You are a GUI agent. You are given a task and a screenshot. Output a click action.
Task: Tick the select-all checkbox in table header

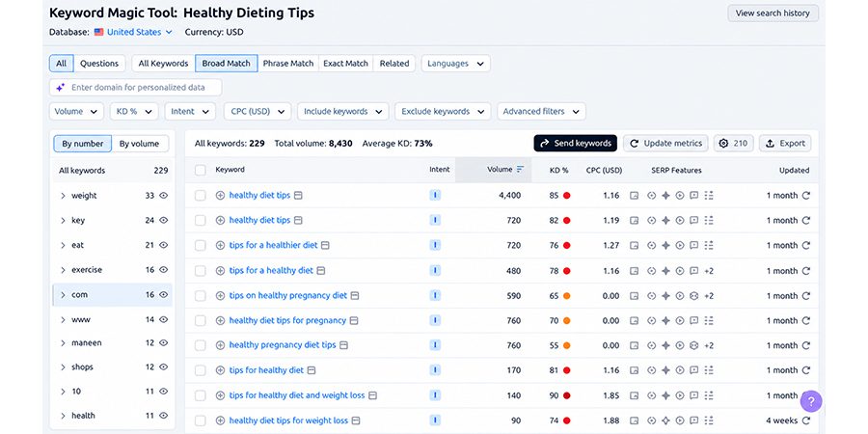pyautogui.click(x=201, y=170)
